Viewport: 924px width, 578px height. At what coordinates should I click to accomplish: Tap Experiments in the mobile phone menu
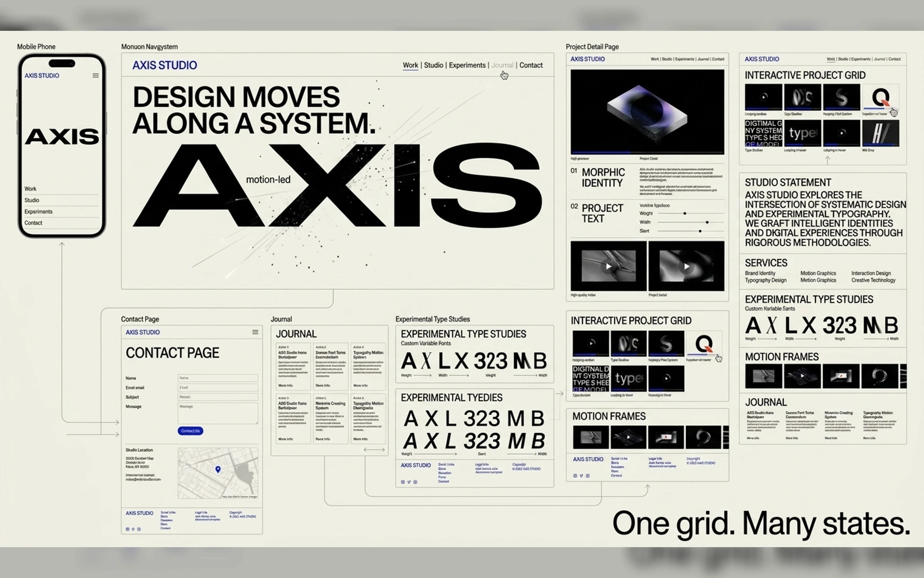(38, 212)
